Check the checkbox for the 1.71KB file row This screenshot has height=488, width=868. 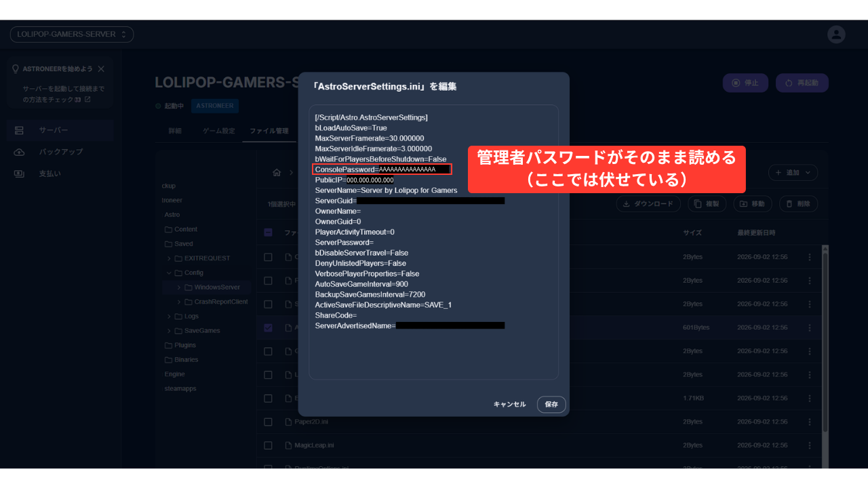(268, 398)
